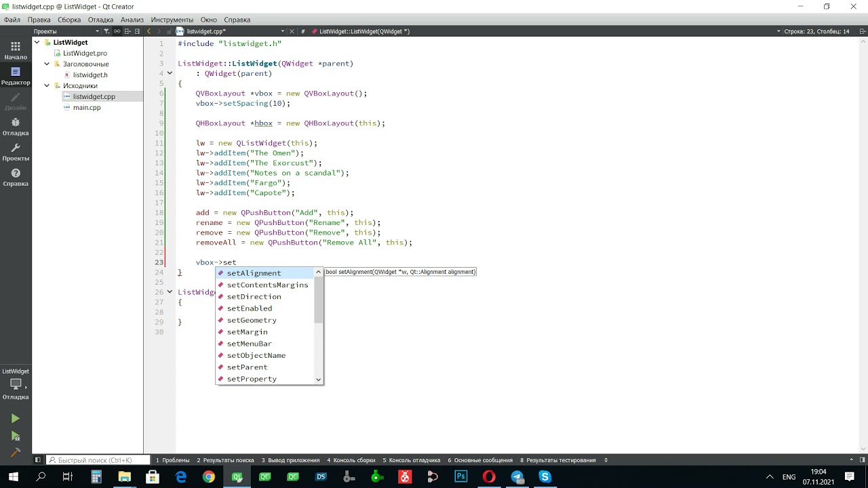The width and height of the screenshot is (868, 488).
Task: Open the 6 Основные сообщения pane
Action: click(480, 460)
